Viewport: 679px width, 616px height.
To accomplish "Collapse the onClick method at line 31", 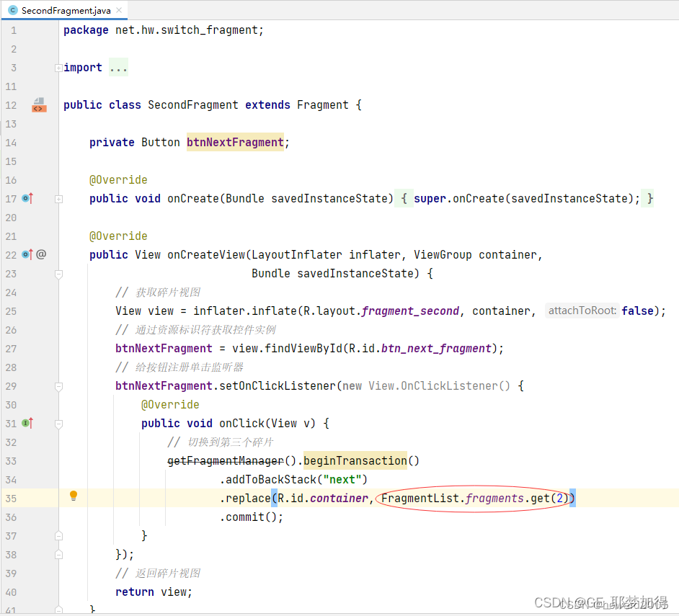I will (x=58, y=424).
